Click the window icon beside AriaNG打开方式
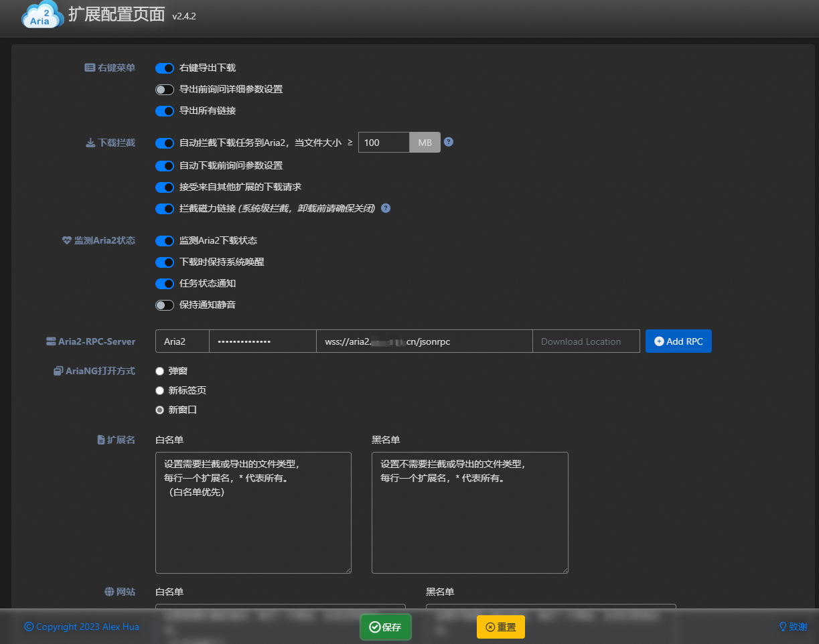 pyautogui.click(x=58, y=371)
